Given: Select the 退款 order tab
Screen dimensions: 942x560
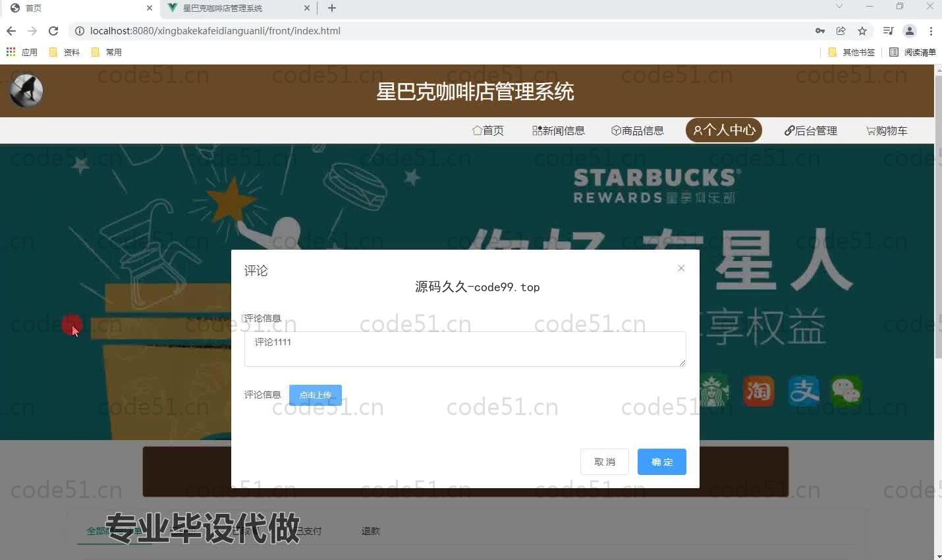Looking at the screenshot, I should pos(371,531).
